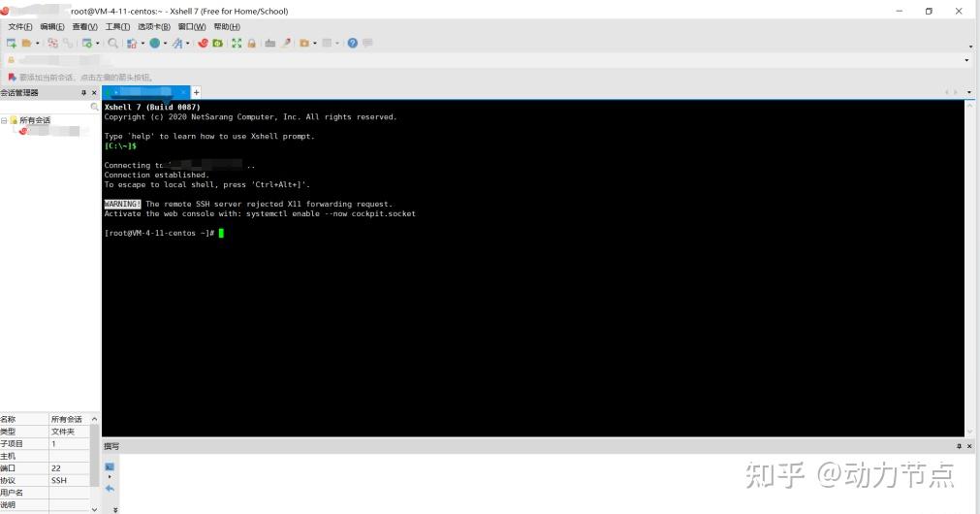Click the blue Help question mark icon
The width and height of the screenshot is (980, 514).
[353, 43]
